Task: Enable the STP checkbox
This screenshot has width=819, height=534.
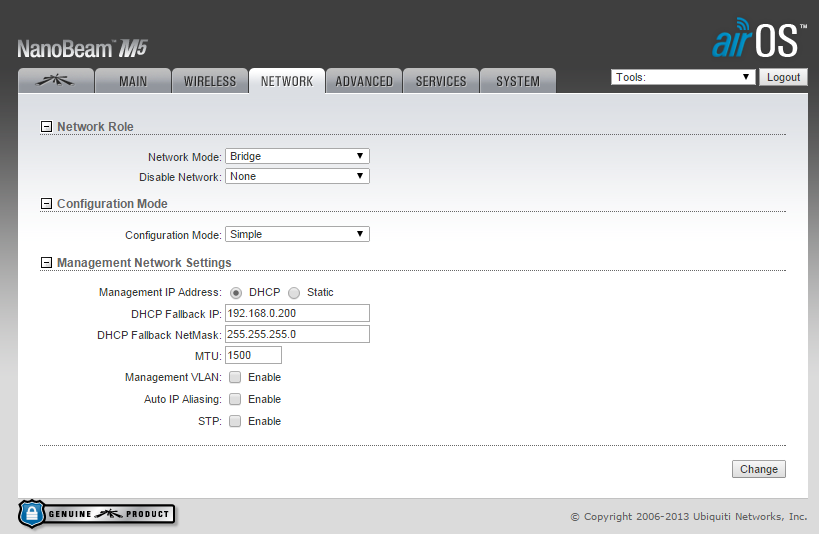Action: 235,421
